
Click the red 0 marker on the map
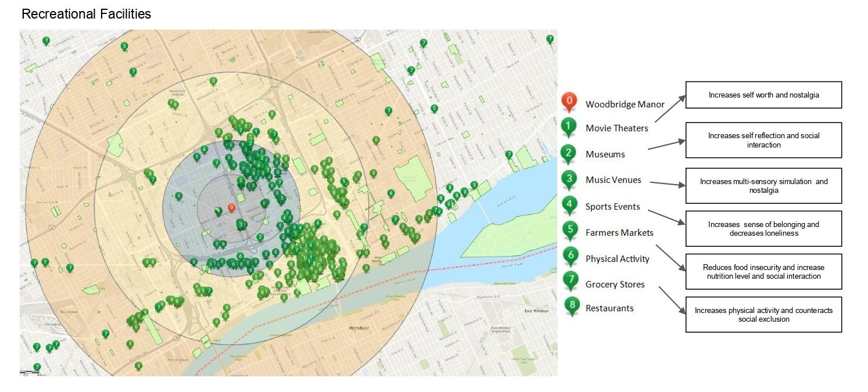(x=231, y=208)
